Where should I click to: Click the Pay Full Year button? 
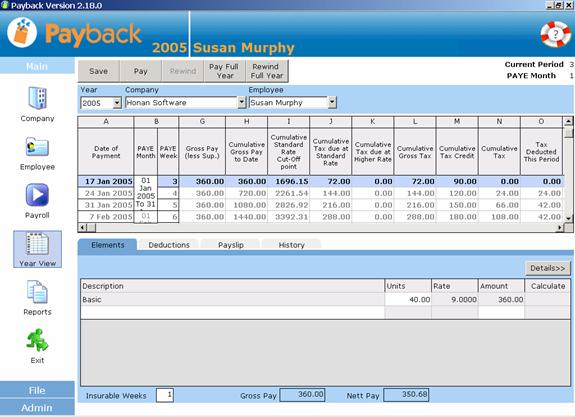(225, 71)
